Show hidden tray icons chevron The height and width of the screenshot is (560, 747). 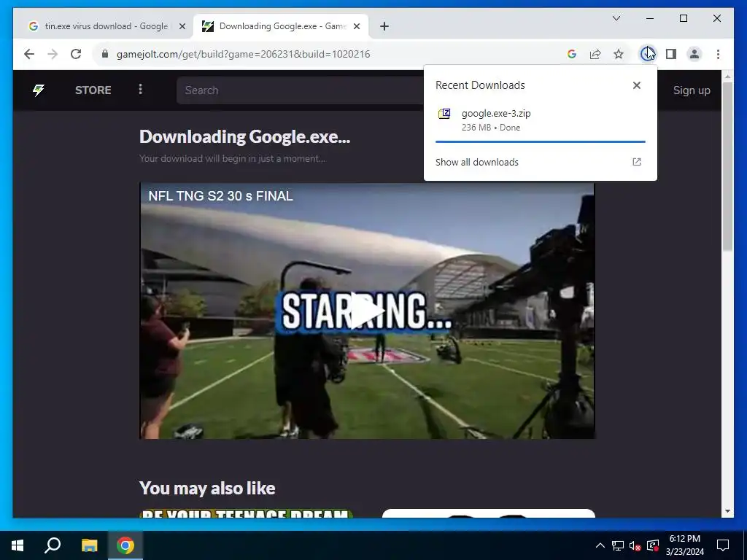click(x=600, y=545)
